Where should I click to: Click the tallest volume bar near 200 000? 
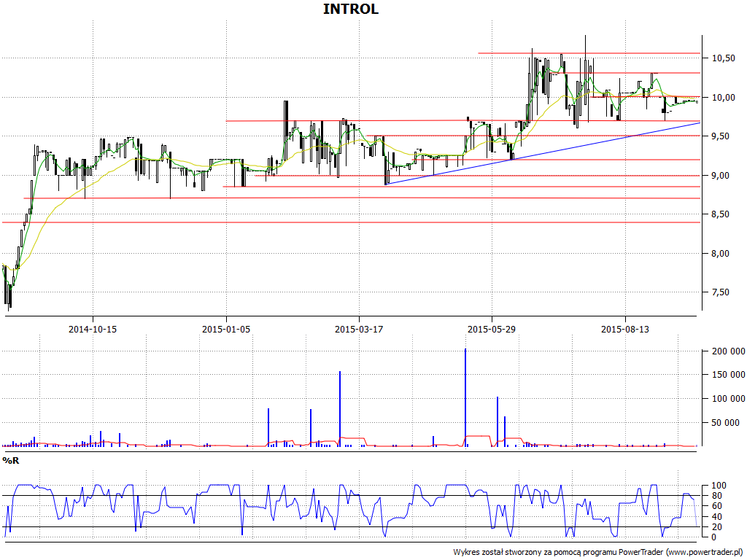[x=465, y=397]
